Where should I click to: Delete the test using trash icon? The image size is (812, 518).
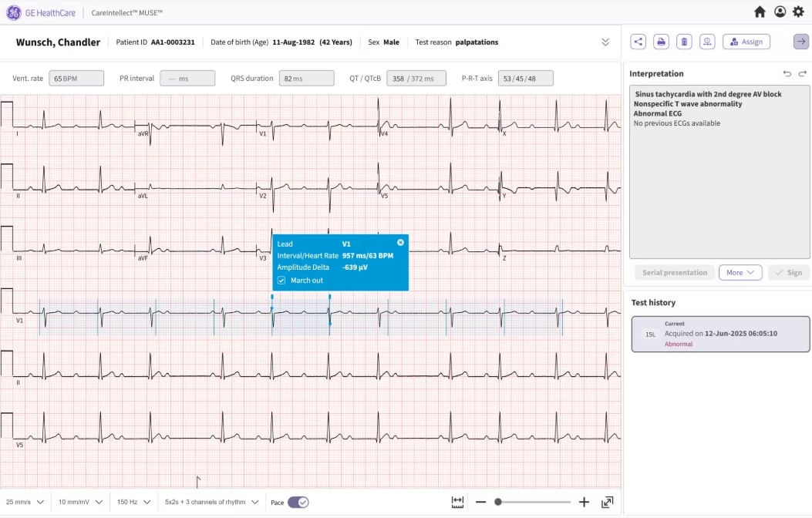coord(684,42)
